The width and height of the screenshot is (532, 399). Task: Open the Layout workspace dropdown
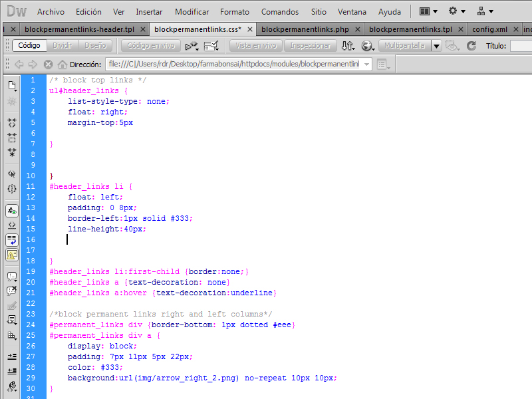pos(428,11)
